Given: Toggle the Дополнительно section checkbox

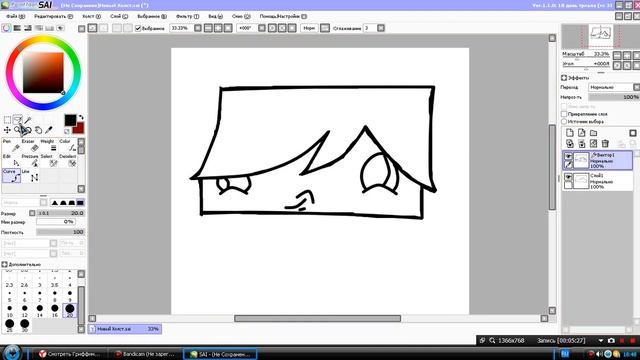Looking at the screenshot, I should [x=4, y=264].
